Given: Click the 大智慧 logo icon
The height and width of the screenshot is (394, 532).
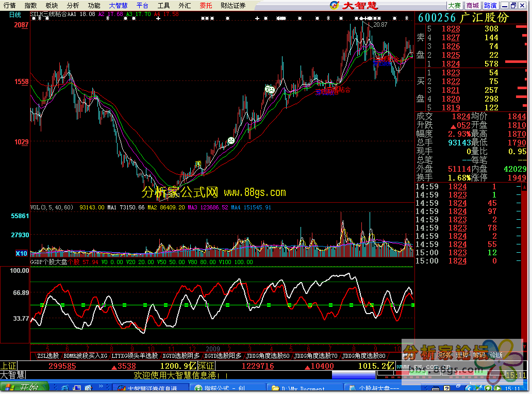Looking at the screenshot, I should [x=335, y=5].
